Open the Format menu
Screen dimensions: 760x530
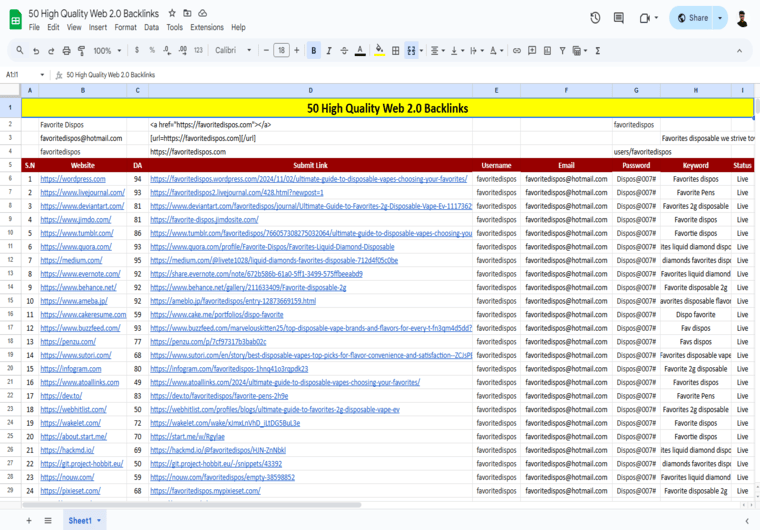[125, 27]
